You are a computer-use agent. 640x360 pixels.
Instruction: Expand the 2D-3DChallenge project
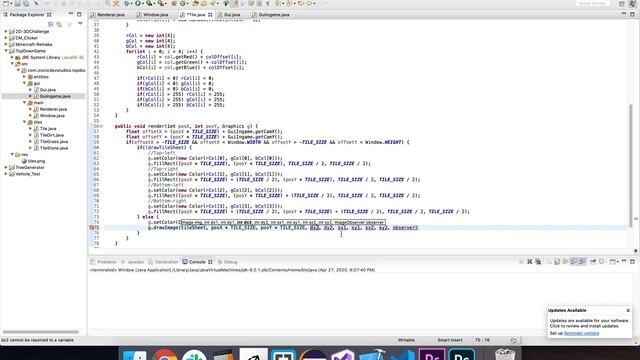(6, 31)
